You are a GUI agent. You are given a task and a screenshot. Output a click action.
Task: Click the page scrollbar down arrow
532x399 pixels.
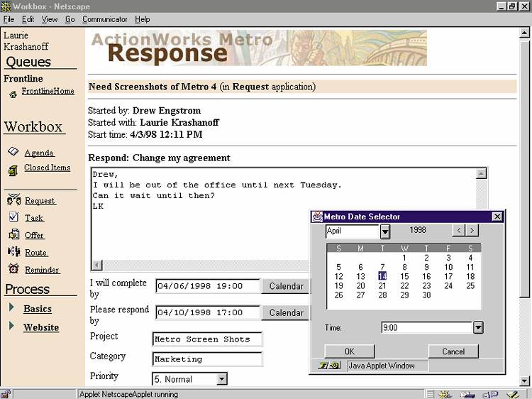(524, 381)
